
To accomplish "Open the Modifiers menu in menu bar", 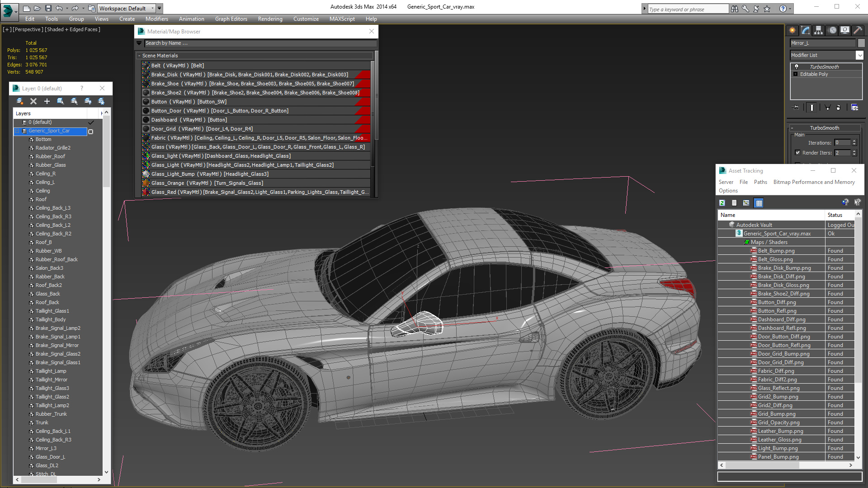I will [156, 19].
